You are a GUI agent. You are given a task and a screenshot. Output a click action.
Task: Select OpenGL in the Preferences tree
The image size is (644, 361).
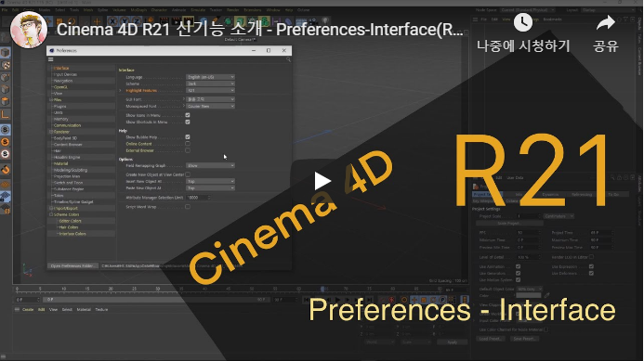point(60,87)
